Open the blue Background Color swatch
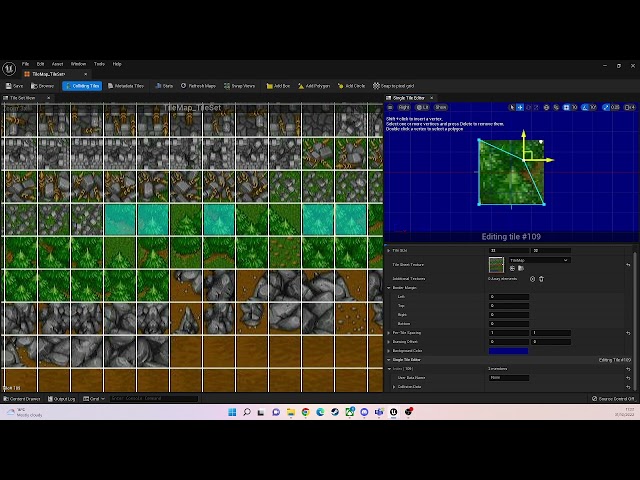The height and width of the screenshot is (480, 640). (x=509, y=351)
